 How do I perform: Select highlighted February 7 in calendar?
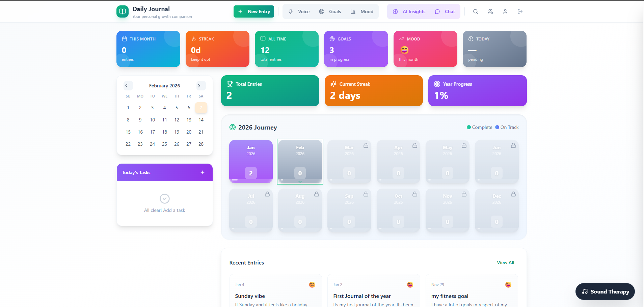click(x=201, y=108)
